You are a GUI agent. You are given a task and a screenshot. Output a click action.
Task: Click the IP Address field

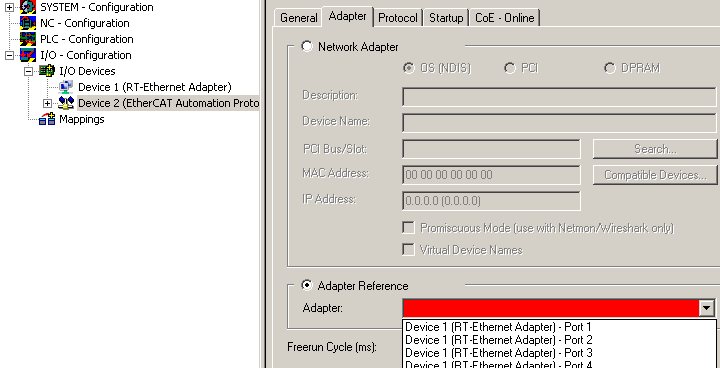491,201
